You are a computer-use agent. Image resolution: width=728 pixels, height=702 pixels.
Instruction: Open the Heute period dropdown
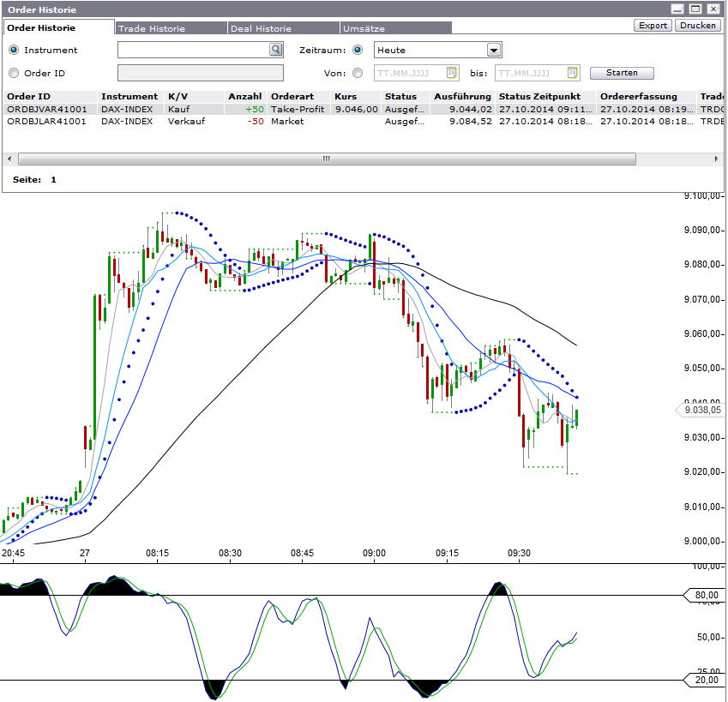494,50
